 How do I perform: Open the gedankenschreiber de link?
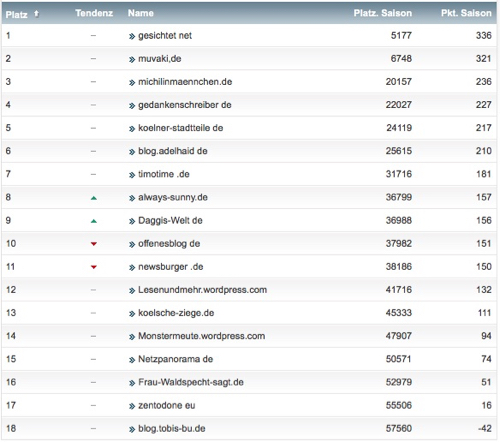pos(185,105)
